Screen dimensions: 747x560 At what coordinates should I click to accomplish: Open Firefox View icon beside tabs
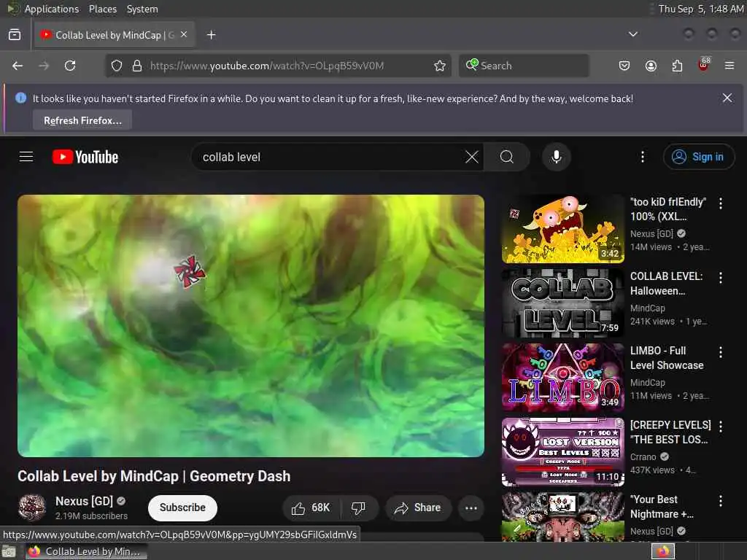click(x=15, y=35)
